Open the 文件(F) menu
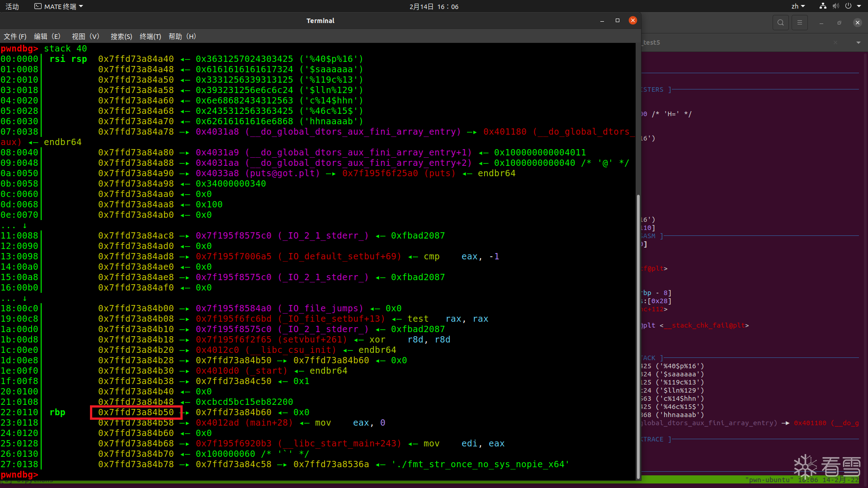Viewport: 868px width, 488px height. click(x=15, y=37)
